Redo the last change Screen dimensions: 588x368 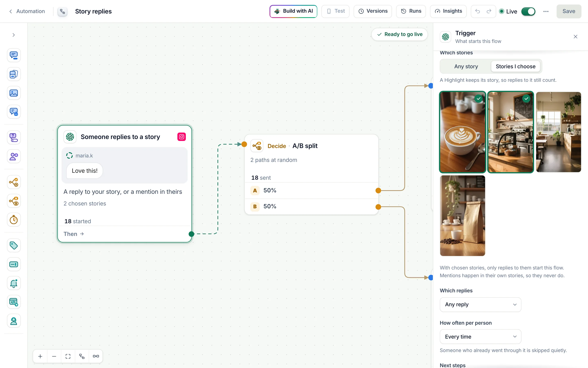489,11
